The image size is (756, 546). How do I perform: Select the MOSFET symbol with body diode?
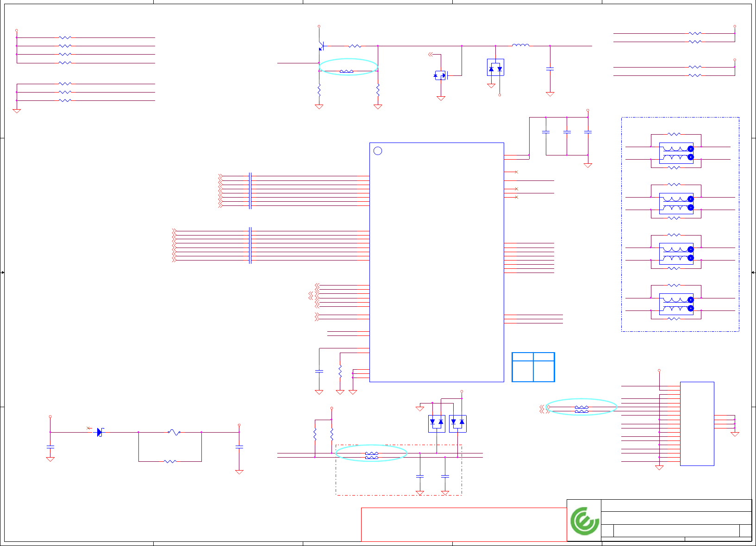[441, 75]
